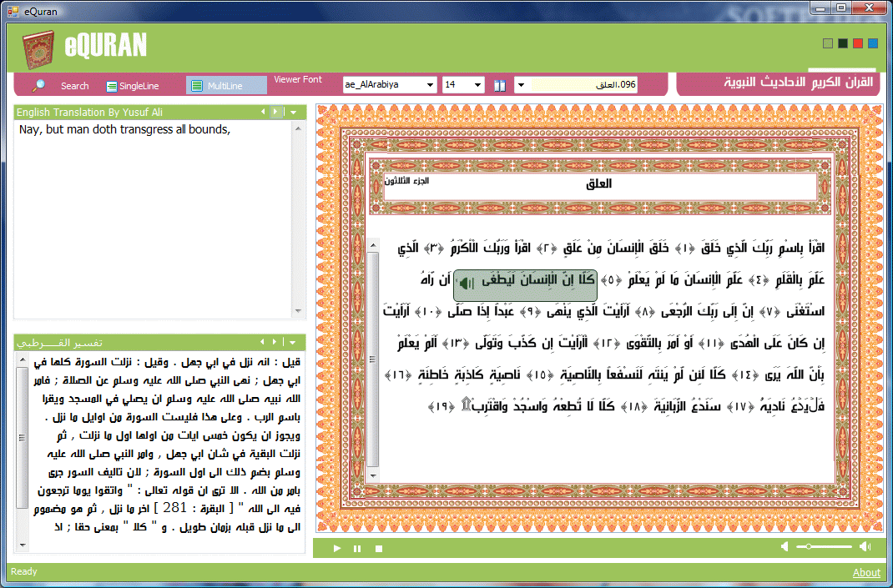Click the magnifier Search icon
This screenshot has height=588, width=893.
38,85
